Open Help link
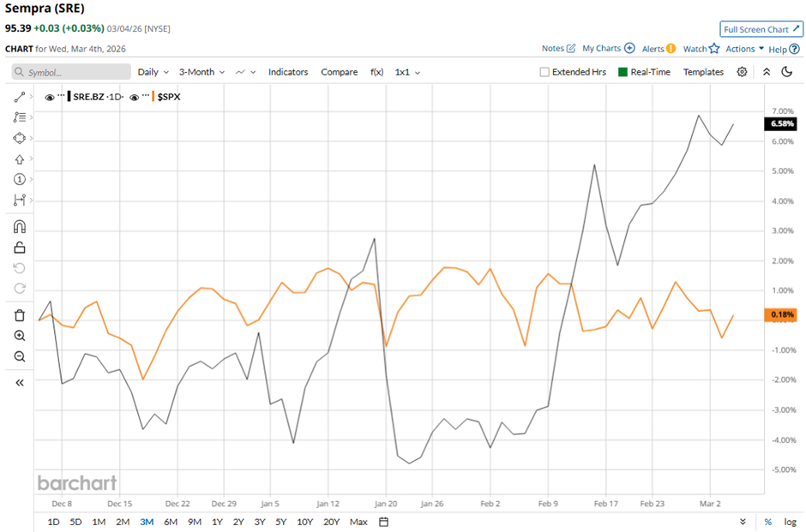Screen dimensions: 806x532 (x=784, y=50)
